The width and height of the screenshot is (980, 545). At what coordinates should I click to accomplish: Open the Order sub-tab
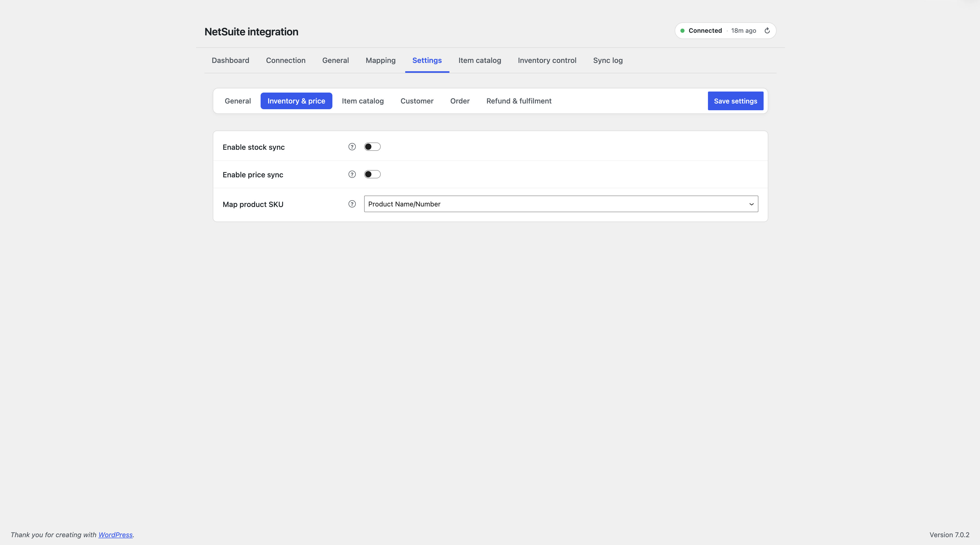tap(460, 101)
